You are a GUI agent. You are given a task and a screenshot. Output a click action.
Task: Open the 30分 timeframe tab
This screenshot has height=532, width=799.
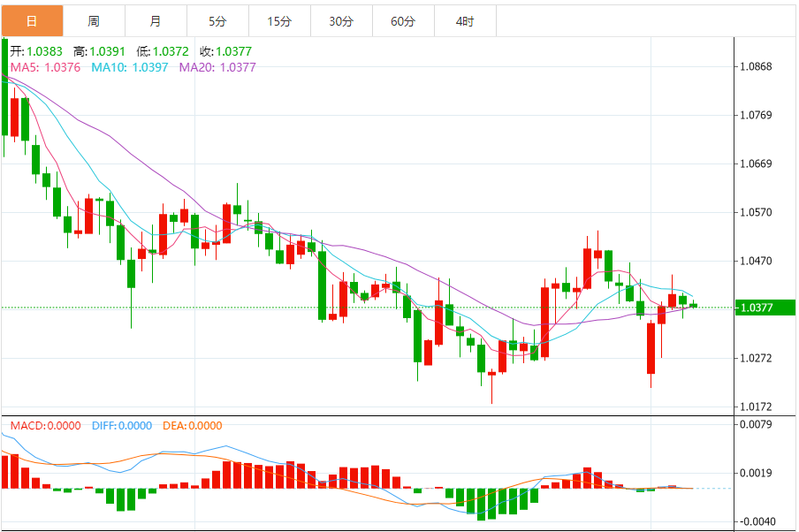(341, 21)
